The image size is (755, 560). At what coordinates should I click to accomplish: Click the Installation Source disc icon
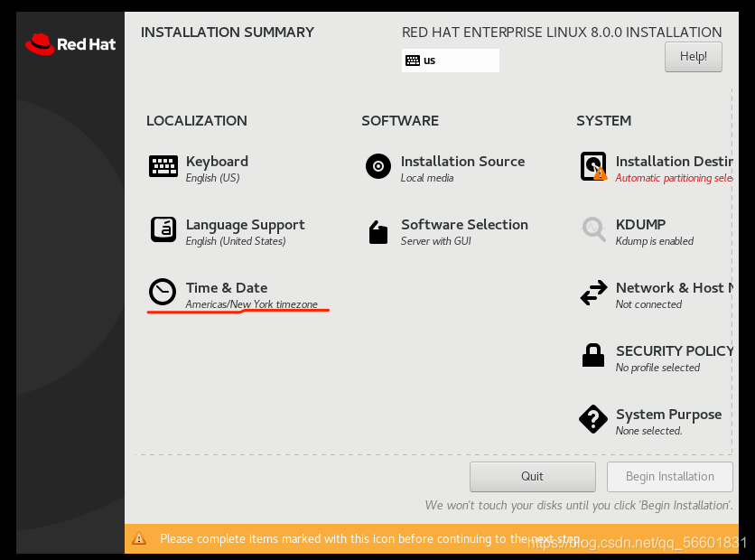click(378, 166)
